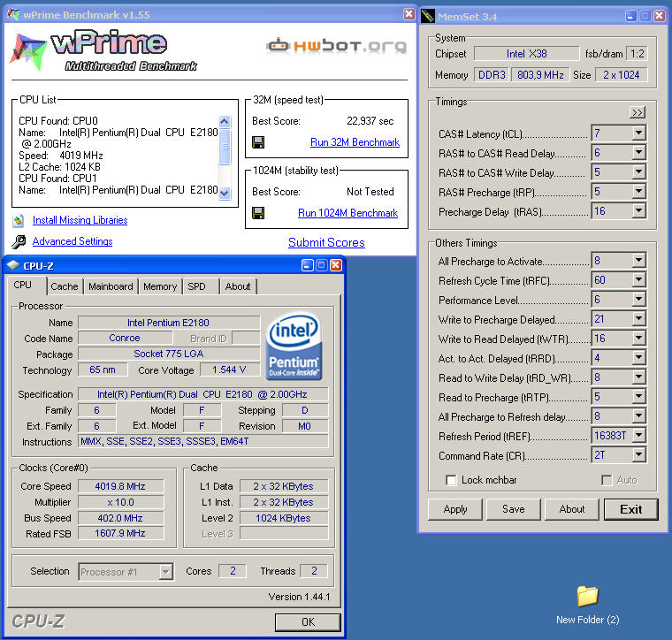Image resolution: width=672 pixels, height=640 pixels.
Task: Click Best Score '22,937 sec' value
Action: click(x=370, y=121)
